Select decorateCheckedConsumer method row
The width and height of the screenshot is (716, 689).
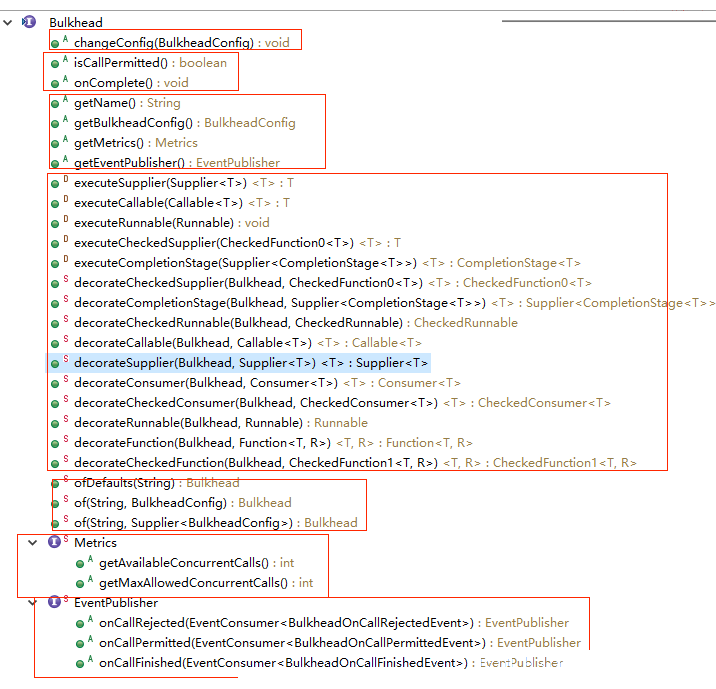[x=342, y=403]
